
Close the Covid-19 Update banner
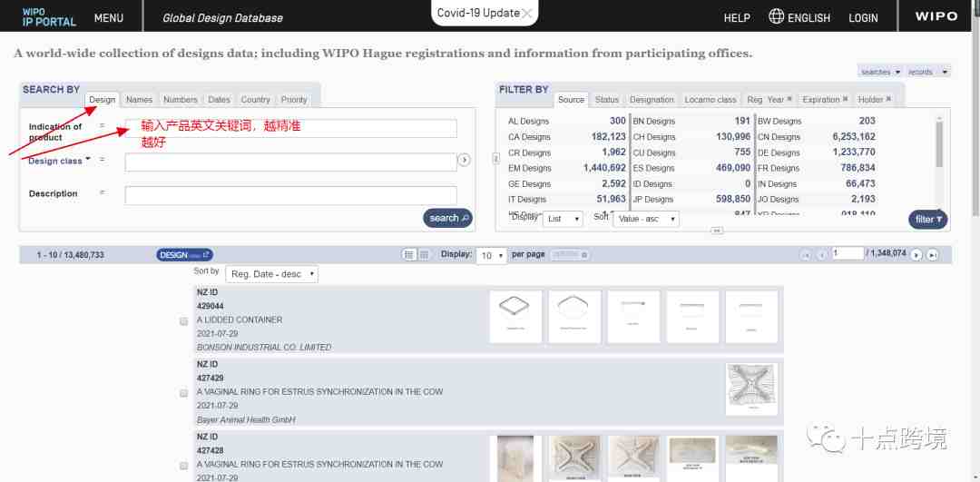tap(527, 14)
